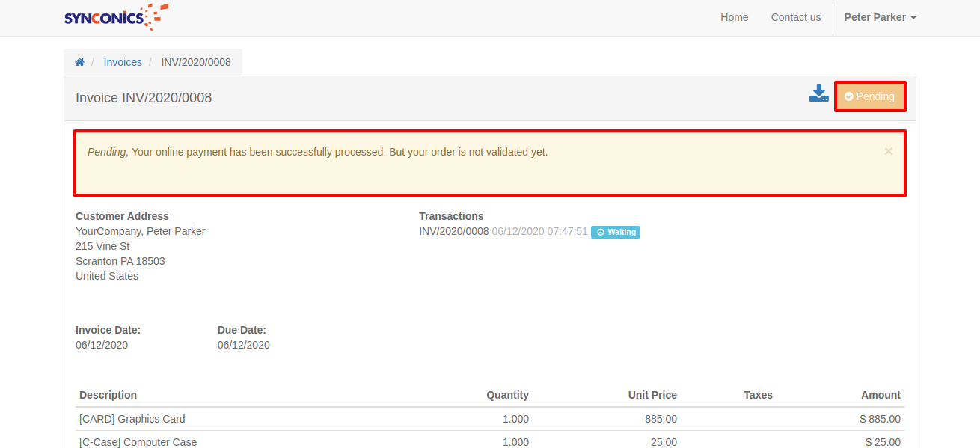Click the Waiting transaction badge
The width and height of the screenshot is (980, 448).
point(616,232)
